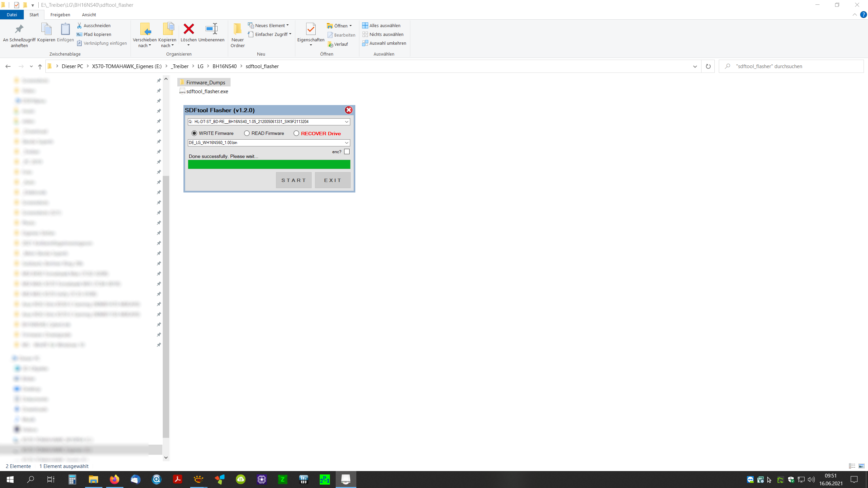Click Nichts auswählen
This screenshot has height=488, width=868.
click(x=383, y=34)
